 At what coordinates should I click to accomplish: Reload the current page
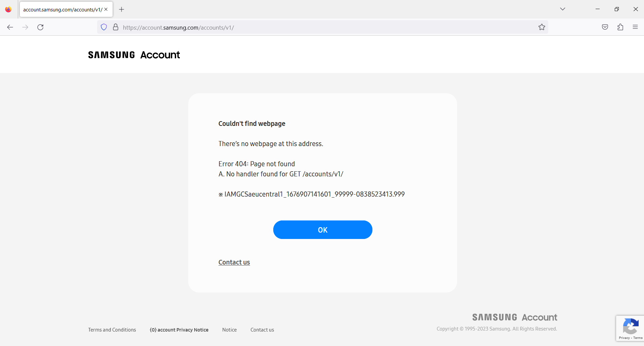pyautogui.click(x=40, y=27)
